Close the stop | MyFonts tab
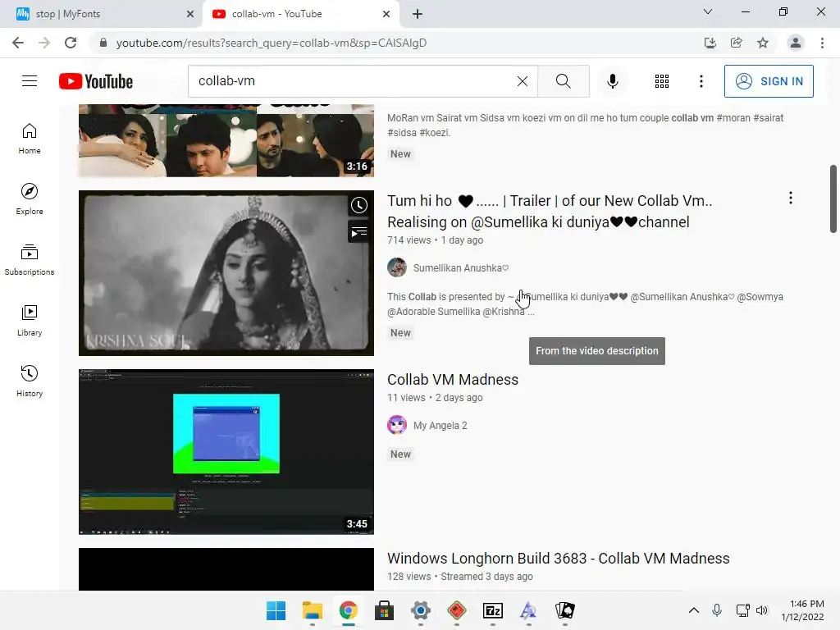This screenshot has width=840, height=630. (x=190, y=14)
